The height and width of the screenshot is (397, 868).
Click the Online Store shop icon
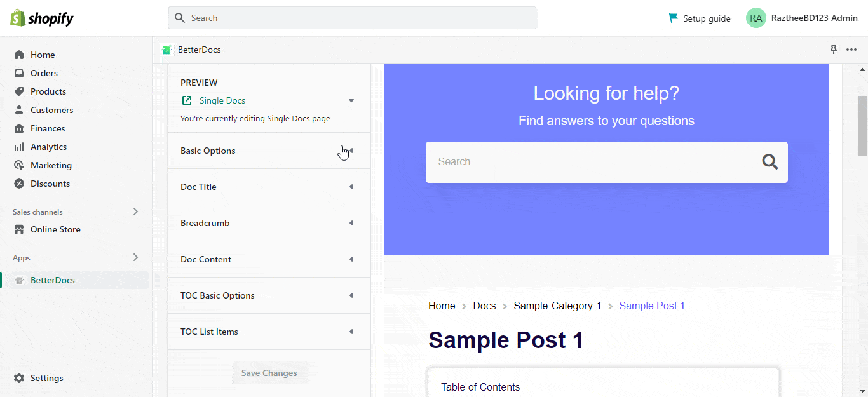point(19,229)
